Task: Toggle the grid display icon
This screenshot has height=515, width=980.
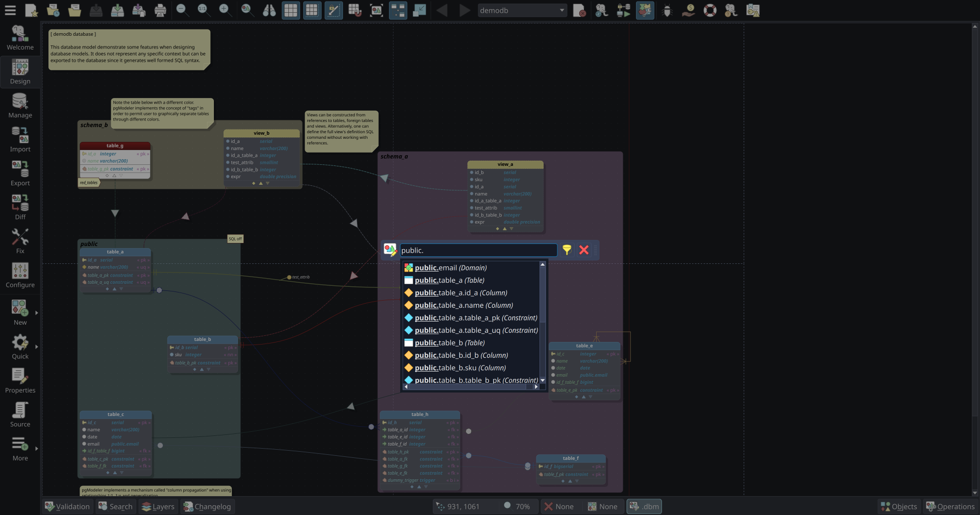Action: click(x=290, y=10)
